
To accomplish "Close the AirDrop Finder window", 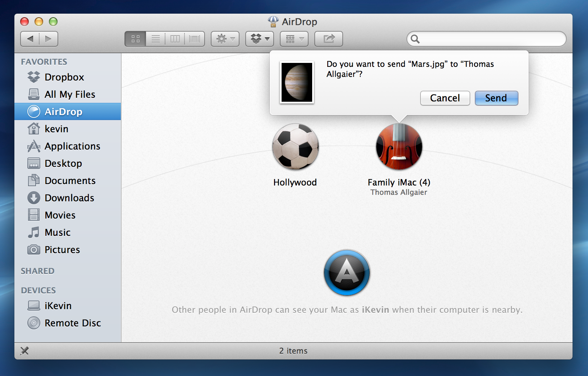I will click(x=24, y=22).
